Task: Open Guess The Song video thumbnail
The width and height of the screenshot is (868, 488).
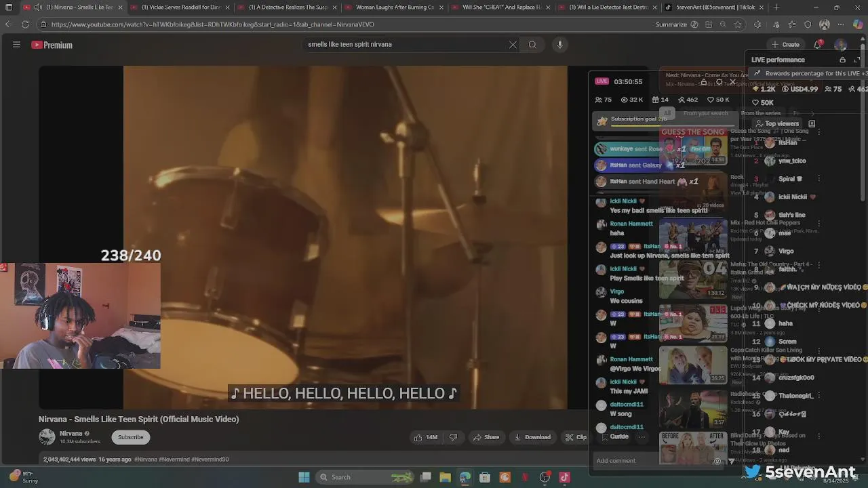Action: coord(693,146)
